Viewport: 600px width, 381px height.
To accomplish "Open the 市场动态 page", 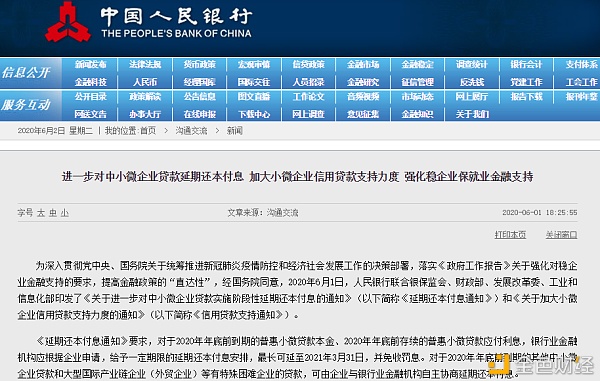I will click(x=417, y=96).
